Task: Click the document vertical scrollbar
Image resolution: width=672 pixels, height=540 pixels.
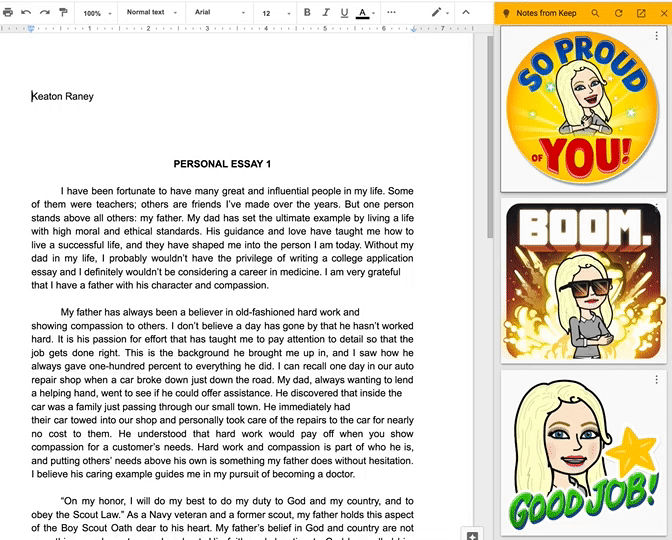Action: 490,137
